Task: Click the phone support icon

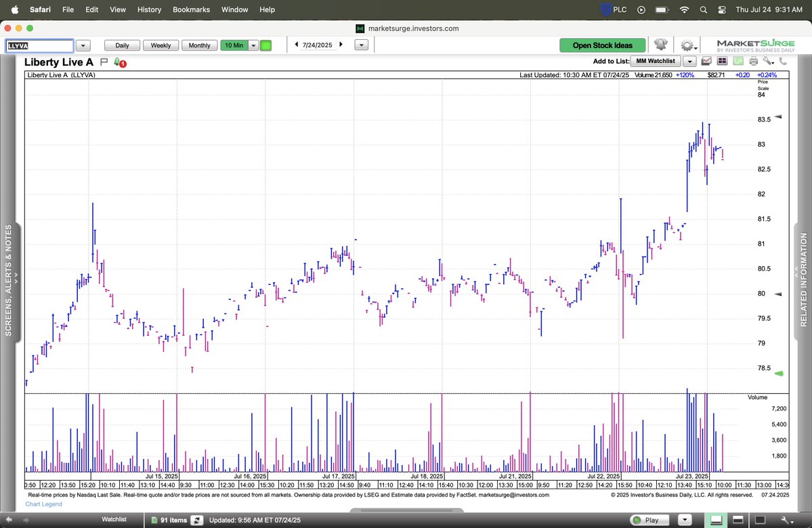Action: 783,61
